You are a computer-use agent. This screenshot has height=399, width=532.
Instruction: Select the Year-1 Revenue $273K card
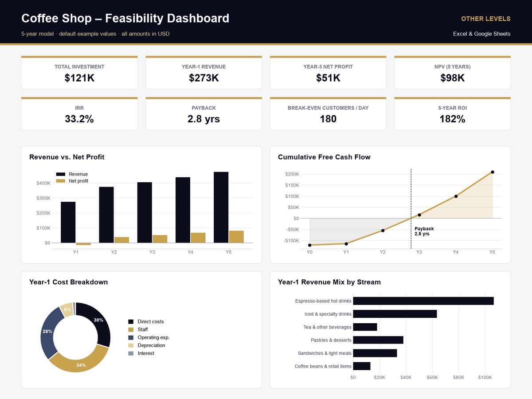[203, 73]
